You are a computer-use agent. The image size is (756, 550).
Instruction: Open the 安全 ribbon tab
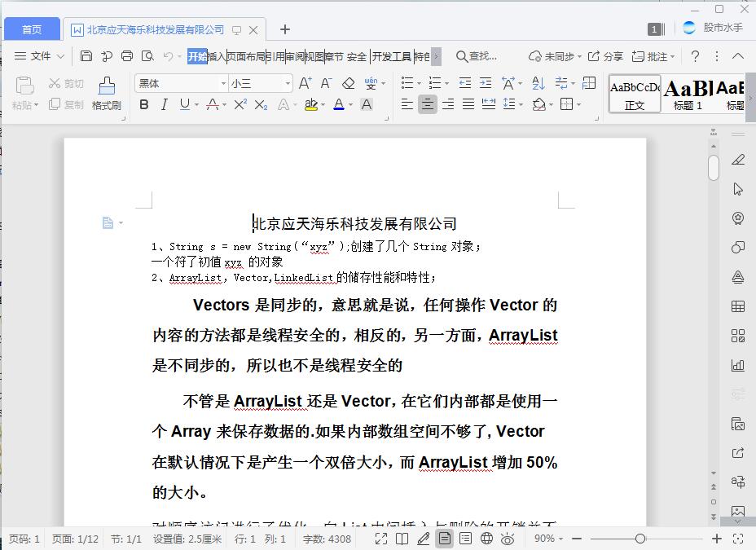coord(356,56)
